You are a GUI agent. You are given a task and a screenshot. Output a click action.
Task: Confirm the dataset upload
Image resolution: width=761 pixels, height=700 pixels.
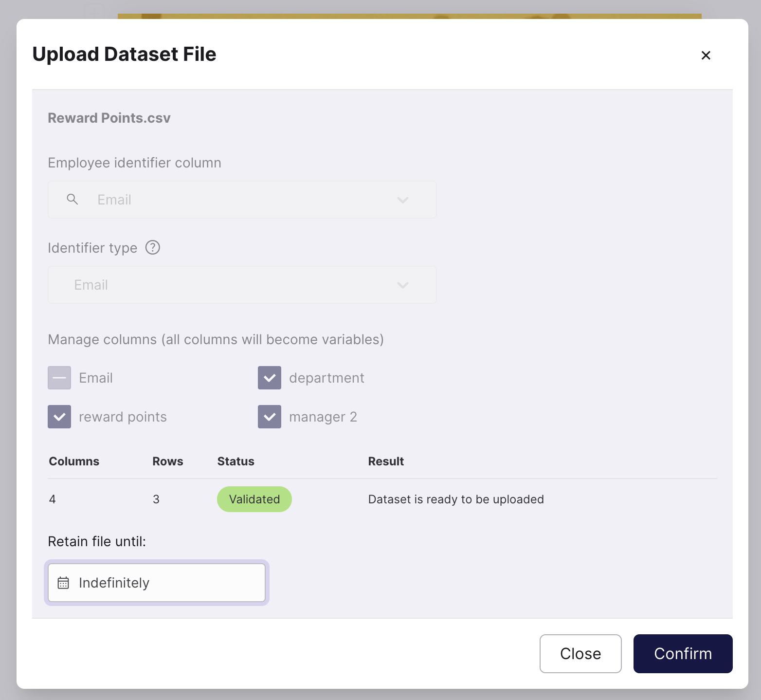(683, 654)
